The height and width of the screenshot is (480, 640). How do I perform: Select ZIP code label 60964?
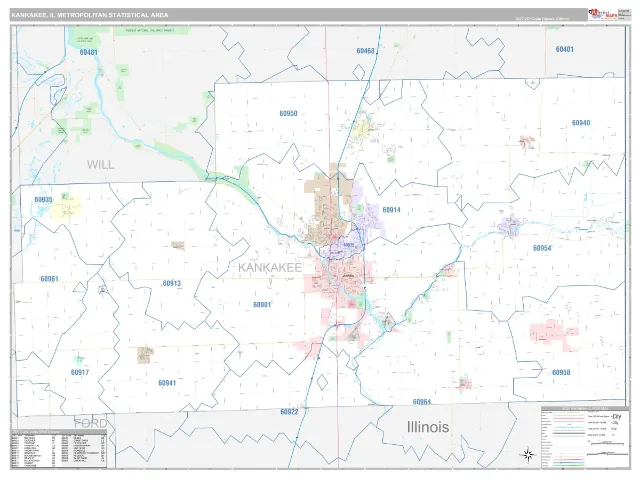[422, 402]
